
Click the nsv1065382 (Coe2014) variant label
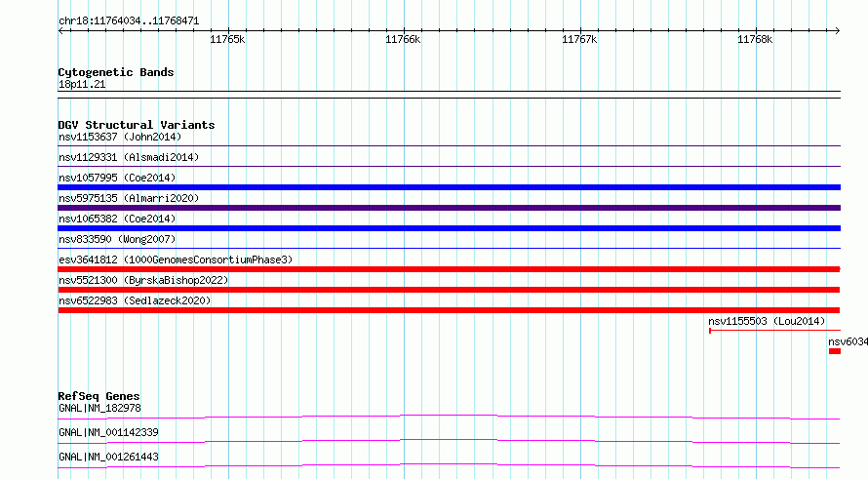(x=117, y=219)
